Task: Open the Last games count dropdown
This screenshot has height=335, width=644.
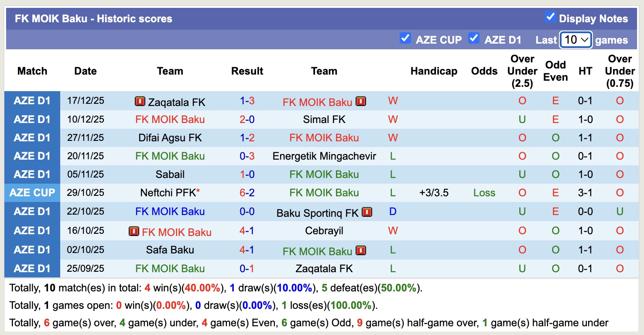Action: click(x=575, y=39)
